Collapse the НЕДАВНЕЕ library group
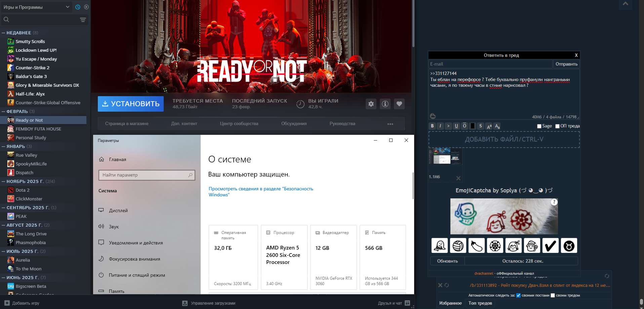This screenshot has height=309, width=644. pyautogui.click(x=3, y=33)
